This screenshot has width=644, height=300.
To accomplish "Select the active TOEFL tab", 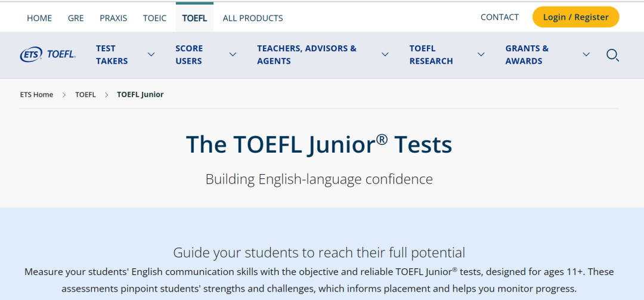I will coord(194,18).
